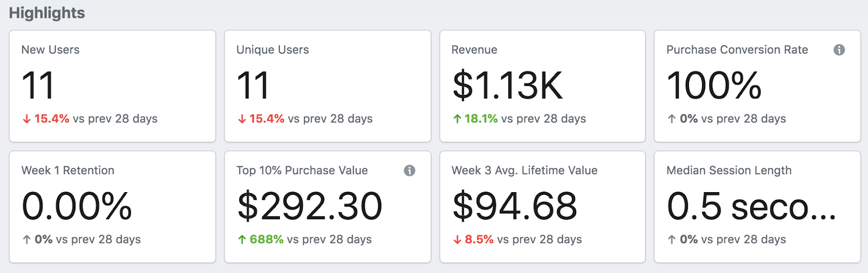This screenshot has height=273, width=868.
Task: Click the green up arrow beside 688%
Action: tap(242, 239)
